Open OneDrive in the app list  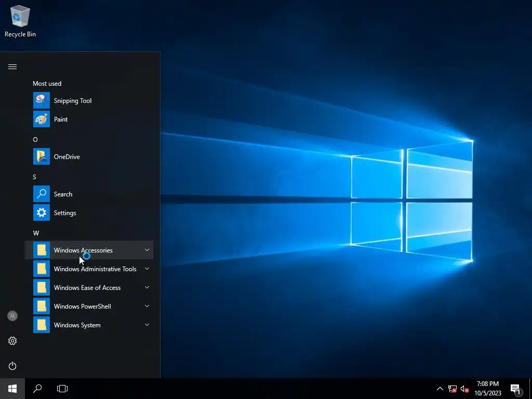coord(88,157)
